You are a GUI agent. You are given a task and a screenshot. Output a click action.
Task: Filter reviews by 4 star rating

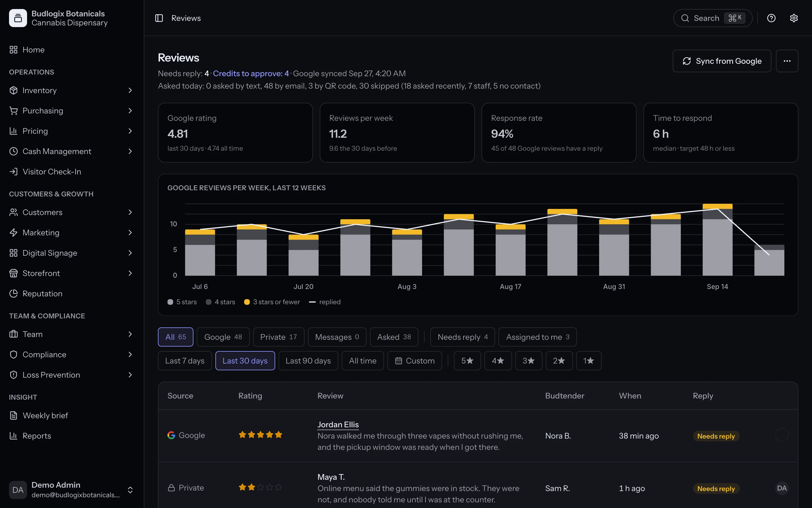498,360
